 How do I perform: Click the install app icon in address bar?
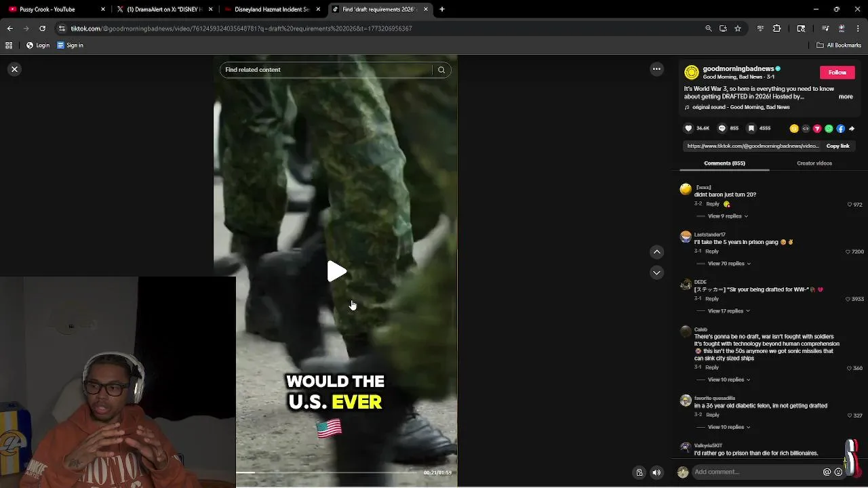[723, 28]
